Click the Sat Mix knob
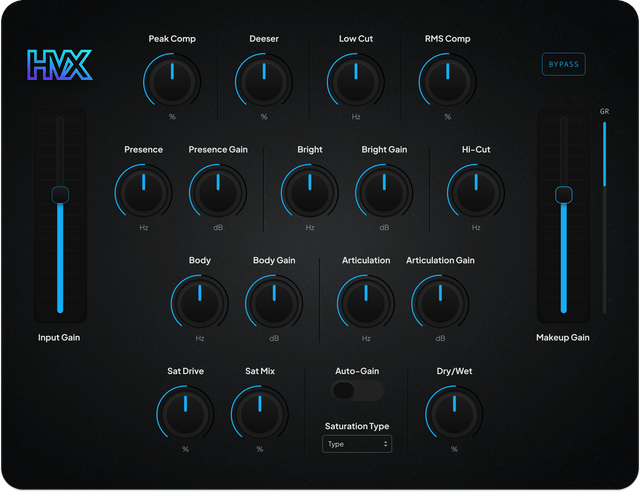The image size is (640, 492). (x=260, y=414)
